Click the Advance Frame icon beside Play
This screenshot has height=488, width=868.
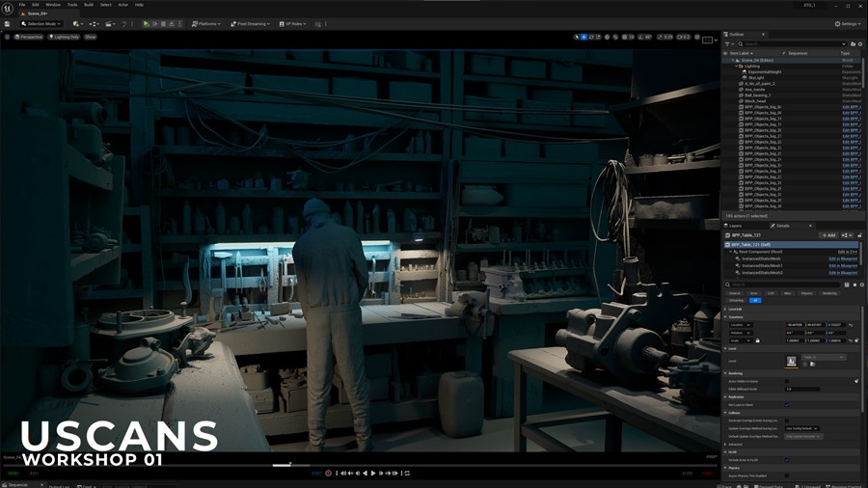point(155,24)
